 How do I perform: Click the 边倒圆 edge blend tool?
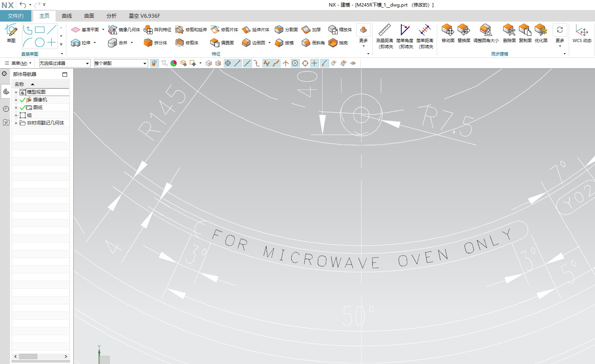click(254, 43)
